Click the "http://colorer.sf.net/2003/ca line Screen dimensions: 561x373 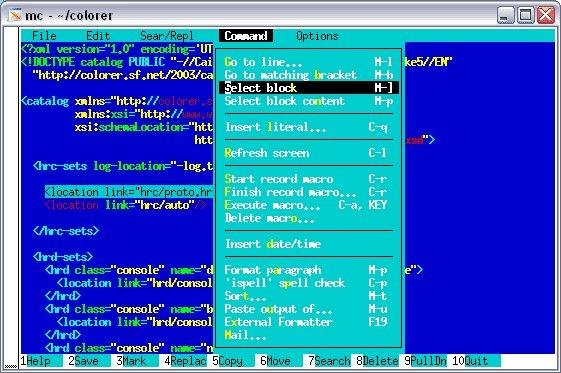(x=123, y=75)
